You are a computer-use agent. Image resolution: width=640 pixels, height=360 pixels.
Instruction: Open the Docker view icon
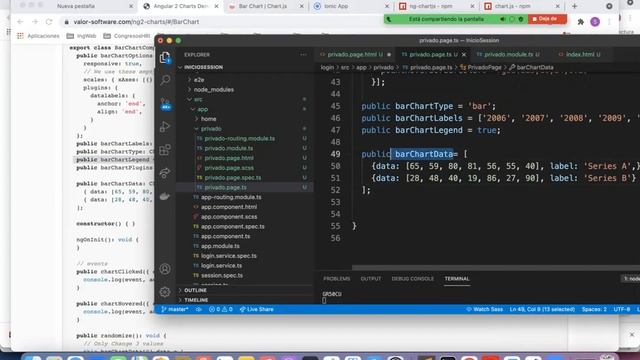[x=165, y=196]
